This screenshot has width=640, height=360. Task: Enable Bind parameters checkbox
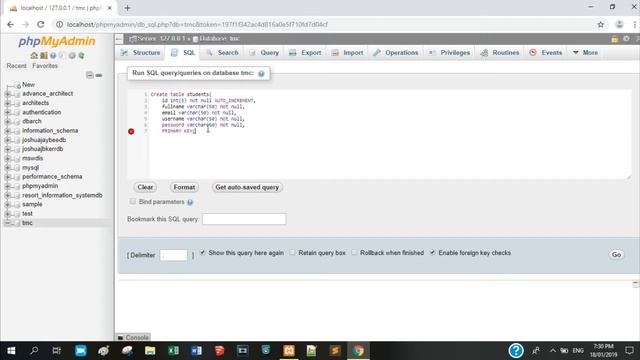[133, 202]
